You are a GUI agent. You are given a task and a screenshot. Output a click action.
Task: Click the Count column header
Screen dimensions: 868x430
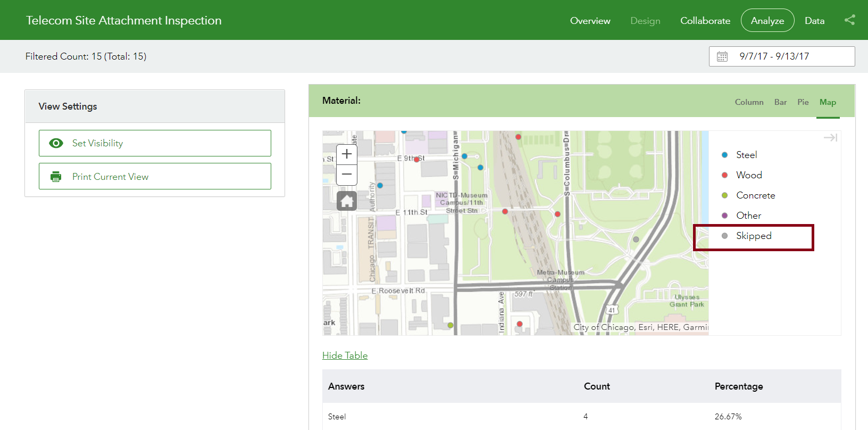[x=597, y=386]
